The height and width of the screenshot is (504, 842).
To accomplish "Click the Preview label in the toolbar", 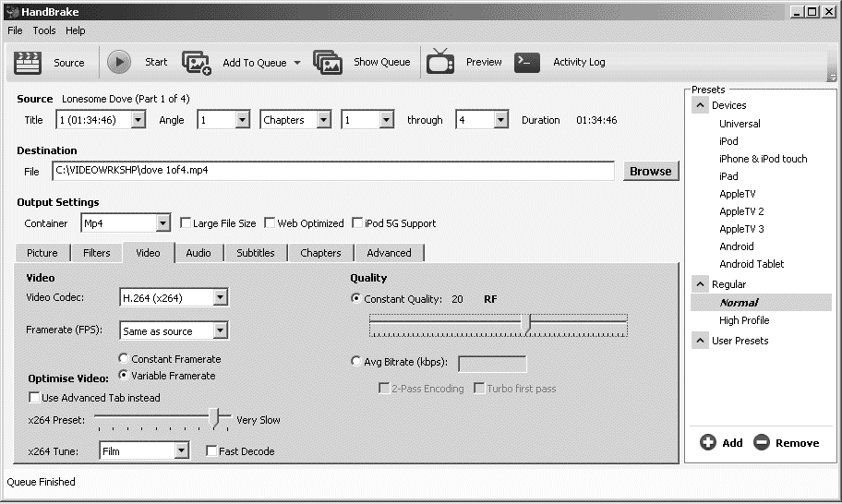I will [484, 62].
